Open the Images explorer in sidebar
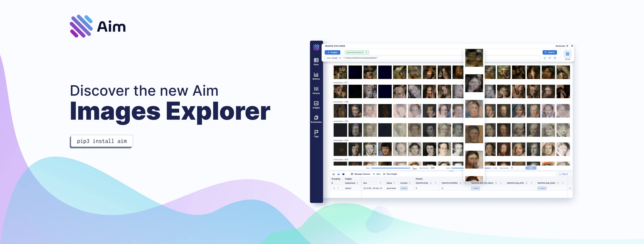644x244 pixels. point(316,105)
